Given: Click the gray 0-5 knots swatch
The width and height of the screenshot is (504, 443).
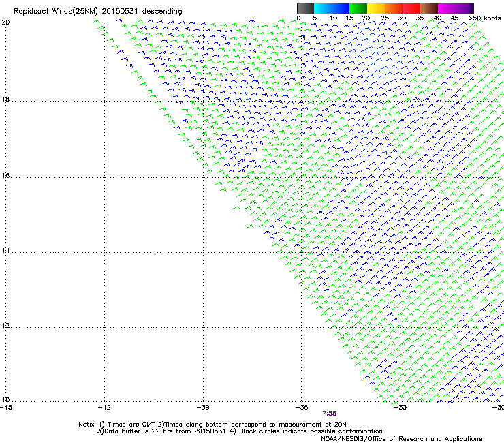Looking at the screenshot, I should pos(305,8).
